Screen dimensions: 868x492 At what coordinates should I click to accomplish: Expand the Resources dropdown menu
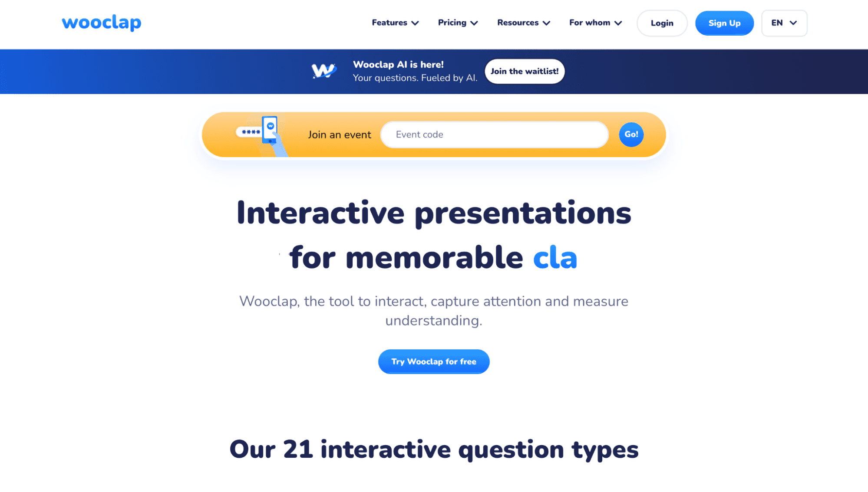[x=523, y=23]
